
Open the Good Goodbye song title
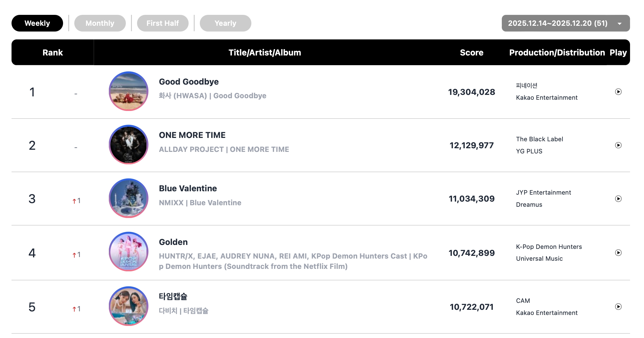point(189,82)
